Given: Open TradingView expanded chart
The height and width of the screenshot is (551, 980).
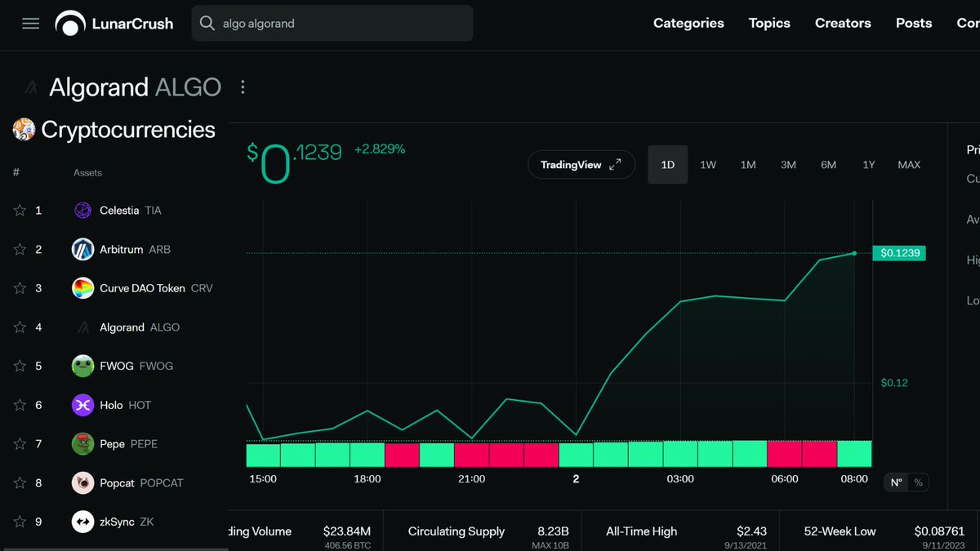Looking at the screenshot, I should (581, 165).
